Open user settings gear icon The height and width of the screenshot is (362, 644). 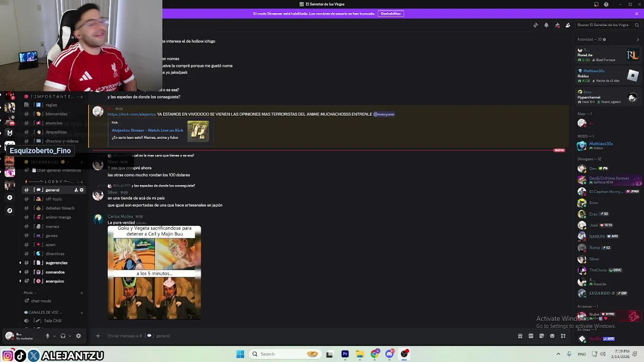(78, 336)
